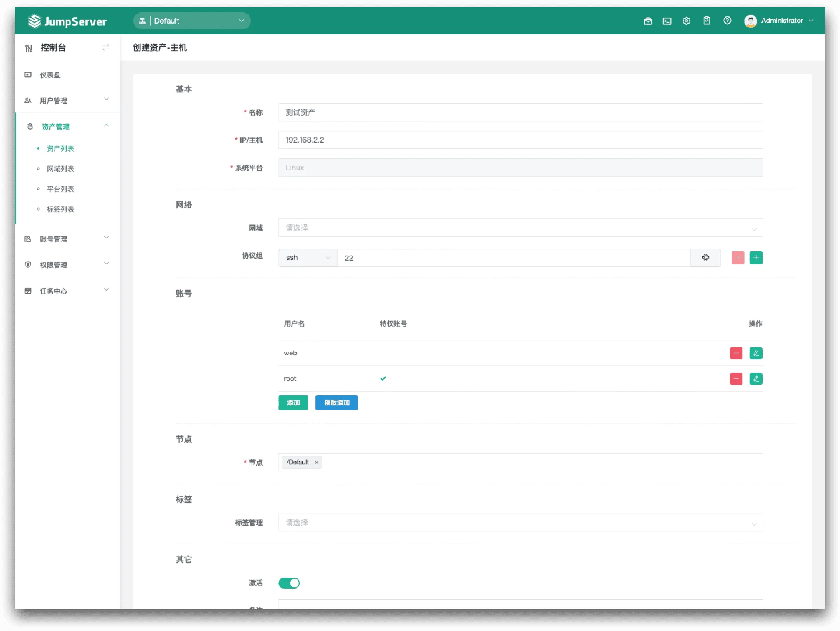The height and width of the screenshot is (631, 840).
Task: Open the help question mark icon
Action: tap(727, 21)
